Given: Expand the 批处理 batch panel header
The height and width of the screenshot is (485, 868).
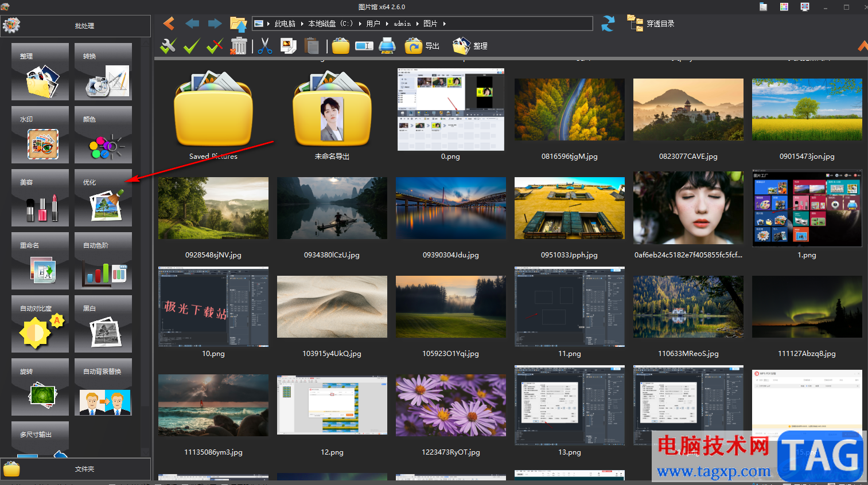Looking at the screenshot, I should [75, 26].
